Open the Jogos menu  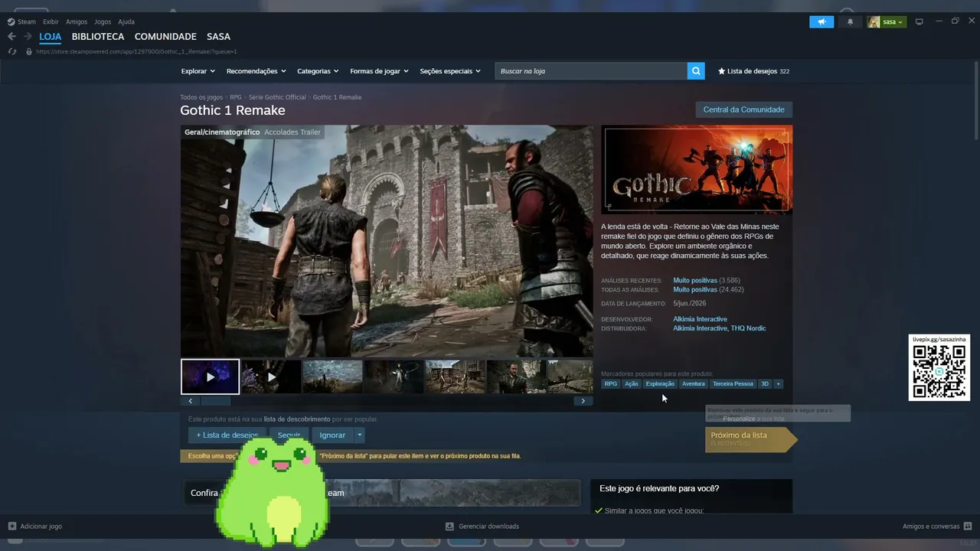(103, 21)
